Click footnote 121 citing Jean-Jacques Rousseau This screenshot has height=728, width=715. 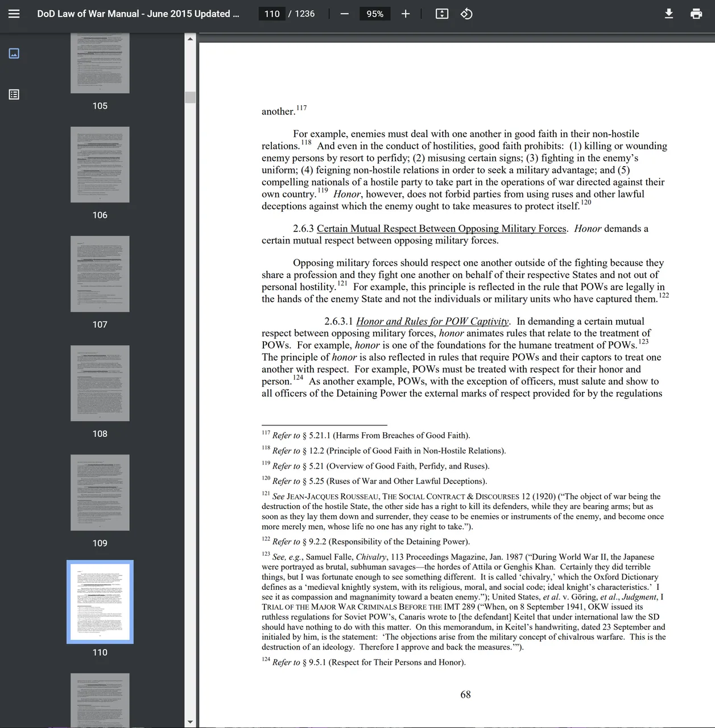click(462, 511)
